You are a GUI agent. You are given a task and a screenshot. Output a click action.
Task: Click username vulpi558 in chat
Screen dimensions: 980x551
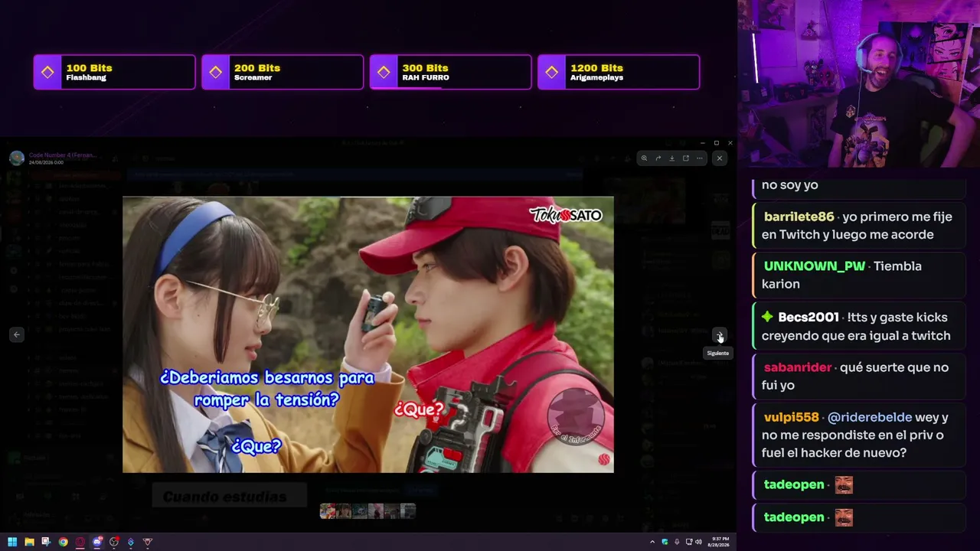tap(792, 417)
